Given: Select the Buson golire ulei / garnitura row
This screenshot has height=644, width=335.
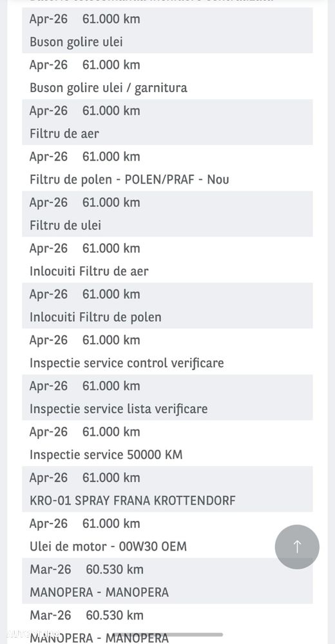Looking at the screenshot, I should point(167,77).
